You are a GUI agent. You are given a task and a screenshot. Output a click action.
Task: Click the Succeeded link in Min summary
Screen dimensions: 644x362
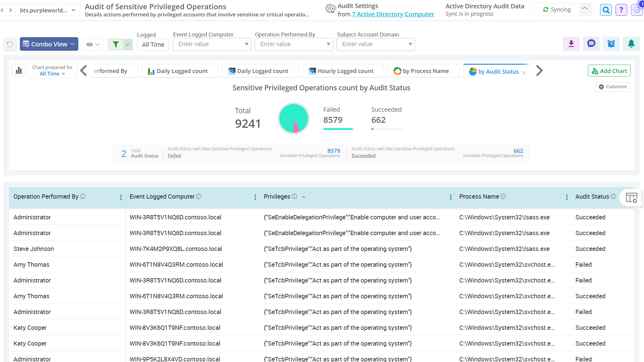coord(363,156)
